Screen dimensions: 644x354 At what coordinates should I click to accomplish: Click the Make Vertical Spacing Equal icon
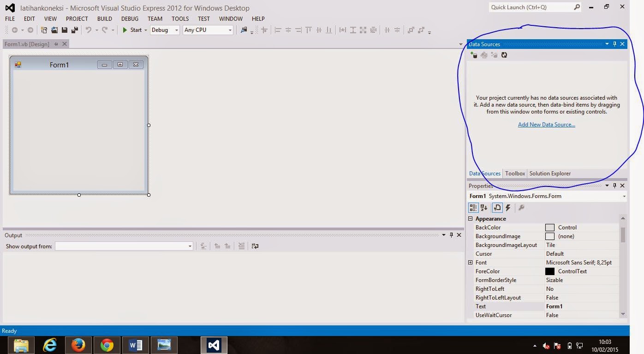pyautogui.click(x=397, y=30)
